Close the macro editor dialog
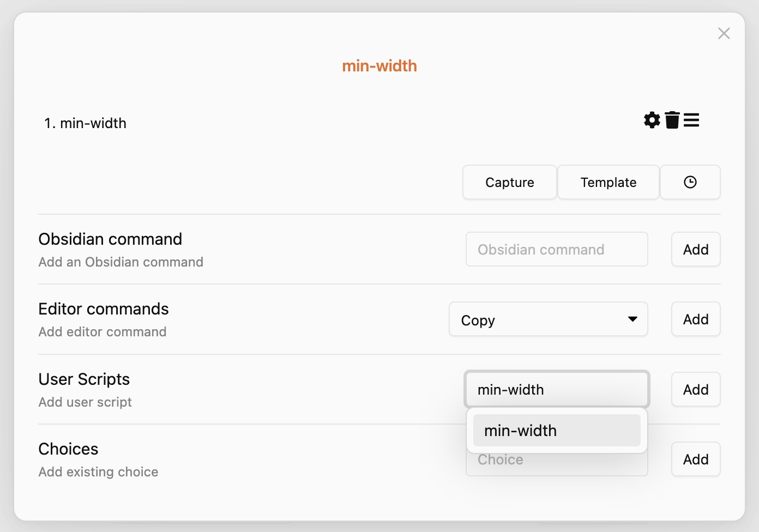759x532 pixels. 724,33
